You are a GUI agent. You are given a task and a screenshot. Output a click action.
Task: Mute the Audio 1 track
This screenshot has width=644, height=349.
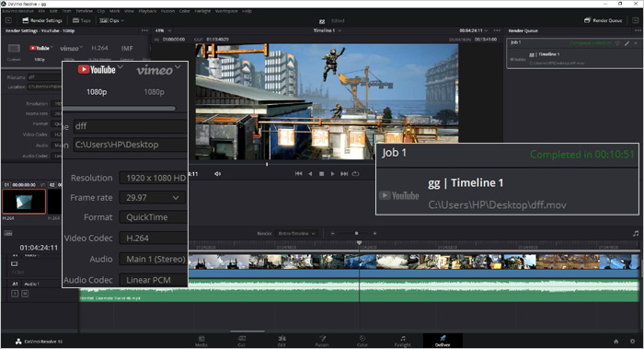pyautogui.click(x=25, y=294)
